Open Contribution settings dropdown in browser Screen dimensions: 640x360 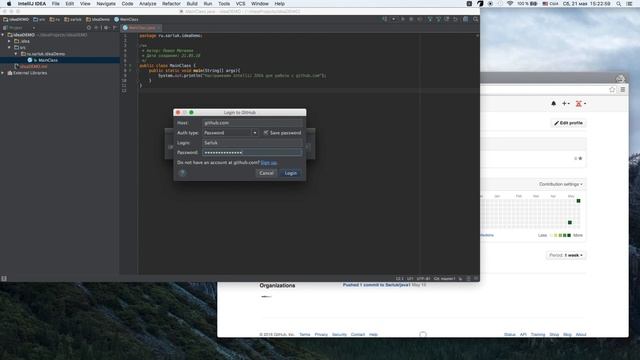560,184
